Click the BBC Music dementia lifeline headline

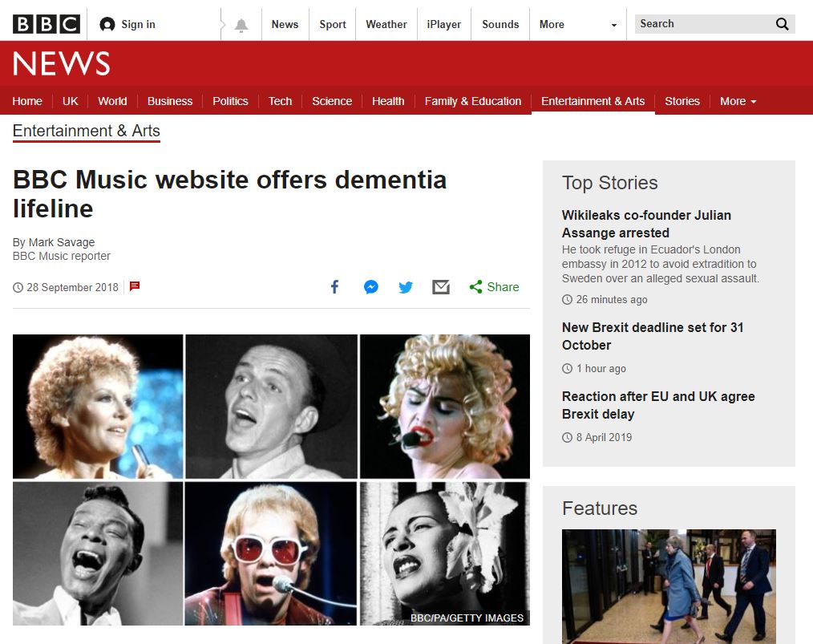point(229,194)
